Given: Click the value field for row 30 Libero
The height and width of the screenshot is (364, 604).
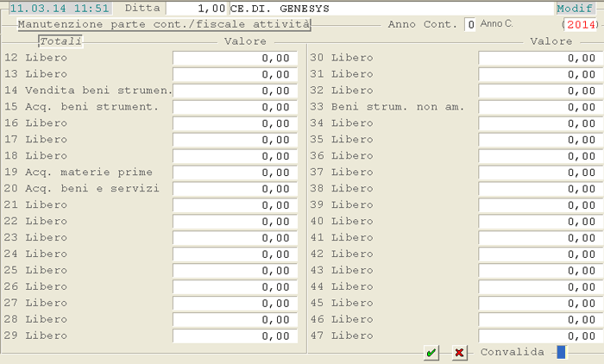Looking at the screenshot, I should coord(540,58).
